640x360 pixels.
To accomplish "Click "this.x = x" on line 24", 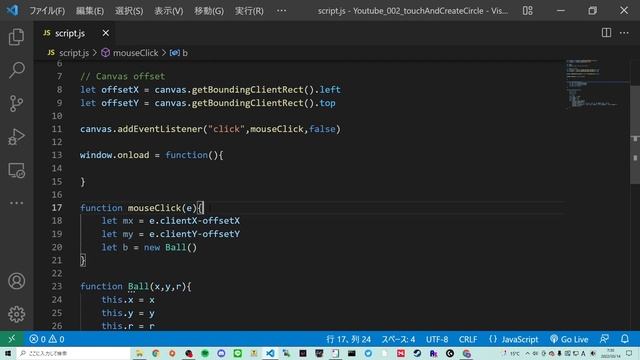I will click(x=128, y=300).
